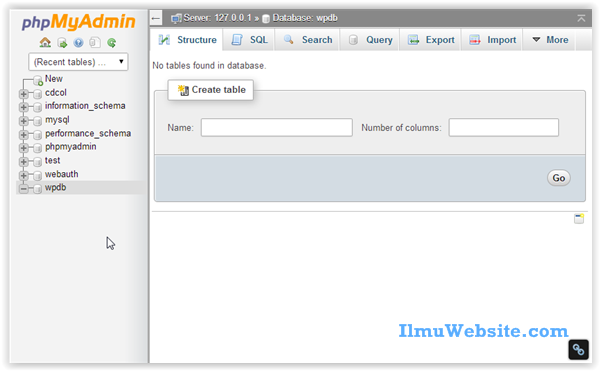Open the Export tab
The image size is (600, 371).
point(431,40)
